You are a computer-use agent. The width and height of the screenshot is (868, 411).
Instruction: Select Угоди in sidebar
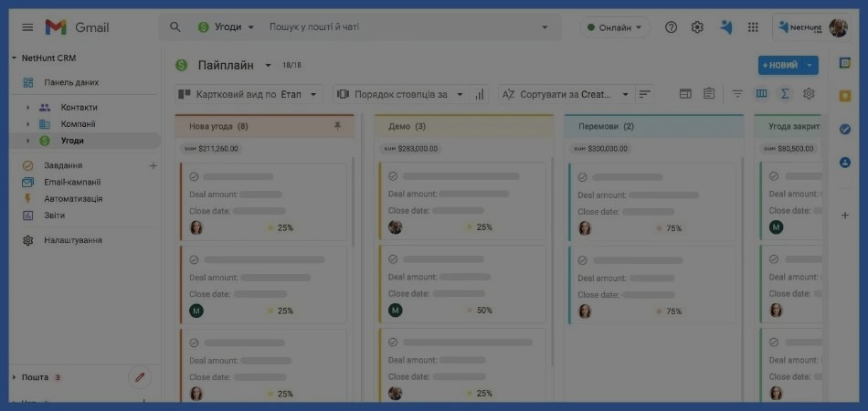pos(72,141)
